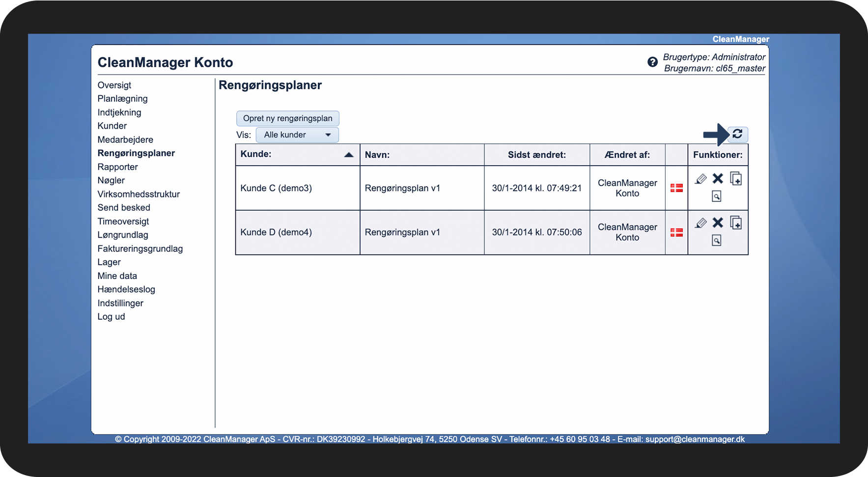
Task: Open Nøgler page
Action: pos(111,180)
